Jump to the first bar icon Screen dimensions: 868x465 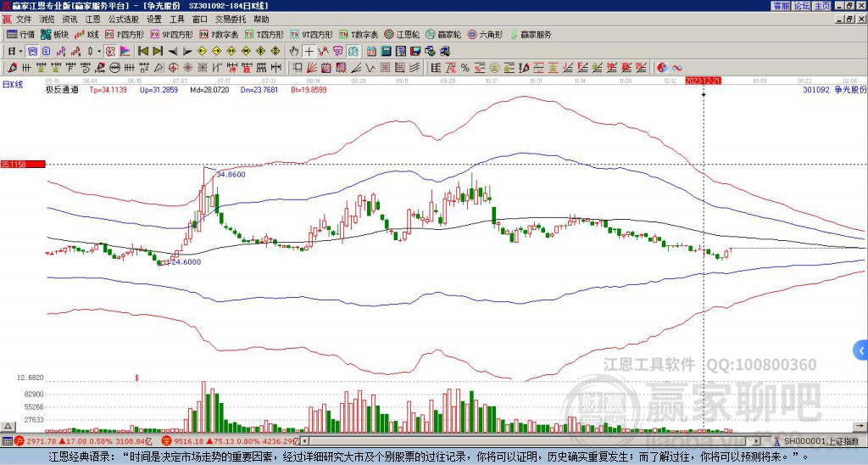click(143, 51)
